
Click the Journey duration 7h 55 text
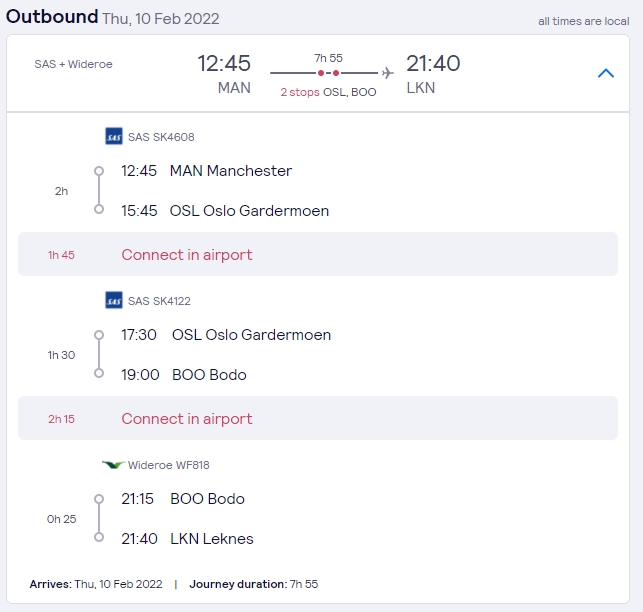pos(253,584)
